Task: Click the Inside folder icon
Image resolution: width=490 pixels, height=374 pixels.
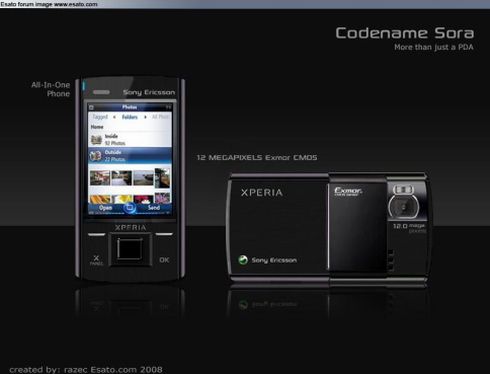Action: point(96,139)
